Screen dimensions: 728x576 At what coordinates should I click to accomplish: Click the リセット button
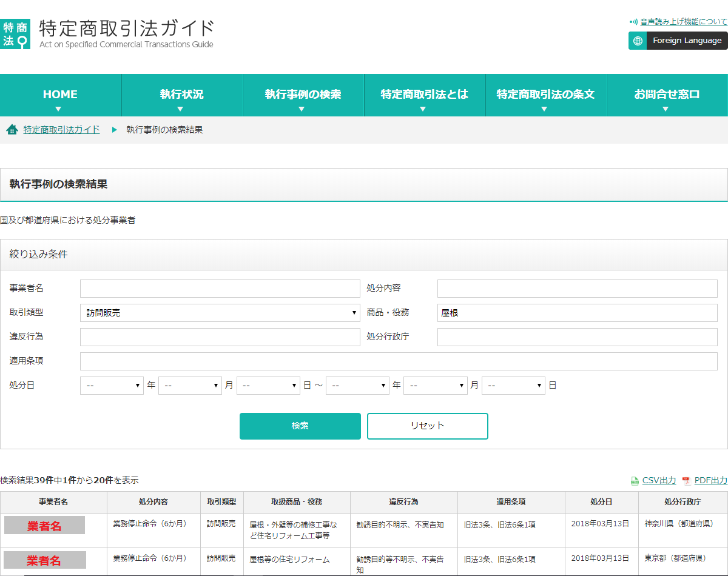[x=428, y=426]
